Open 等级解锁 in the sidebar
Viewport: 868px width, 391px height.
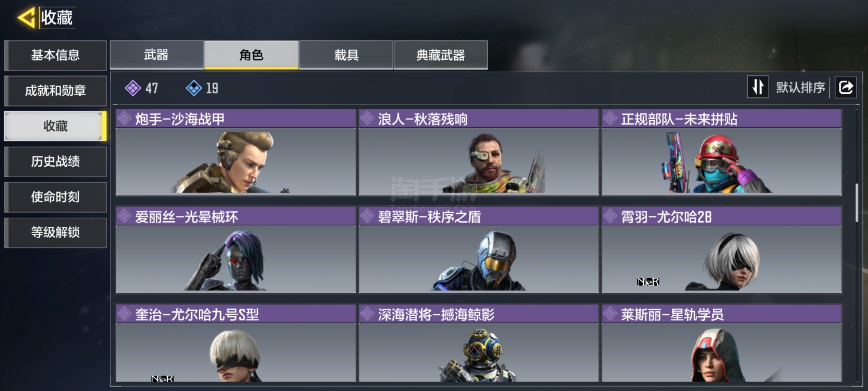click(x=56, y=232)
